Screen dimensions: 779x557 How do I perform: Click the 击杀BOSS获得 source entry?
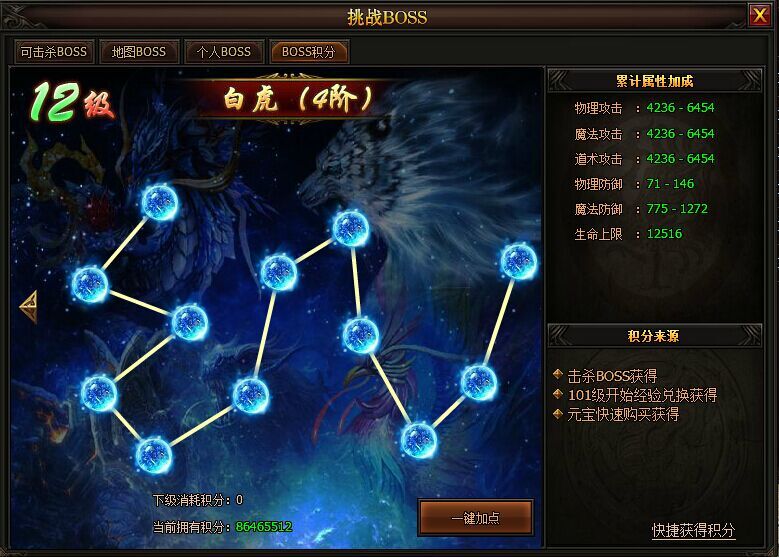[612, 376]
